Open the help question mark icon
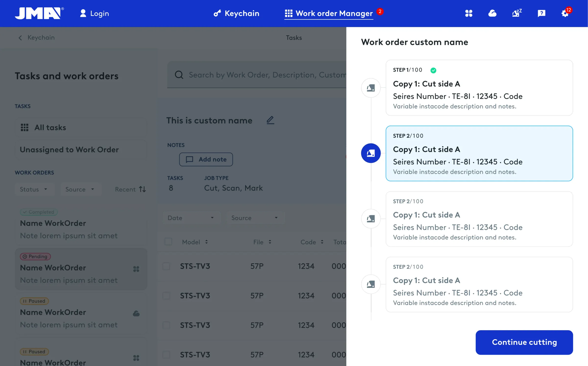The width and height of the screenshot is (588, 366). click(x=541, y=13)
